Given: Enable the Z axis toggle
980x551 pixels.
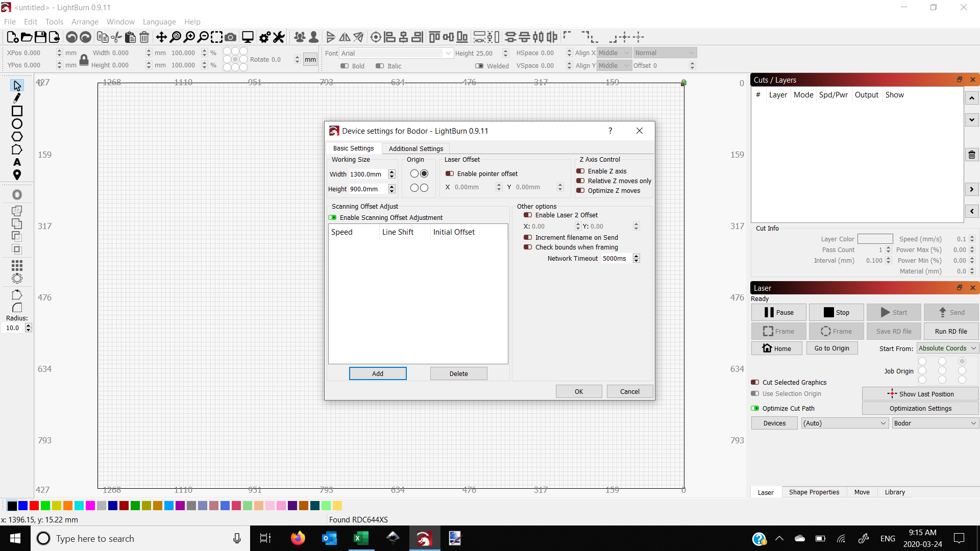Looking at the screenshot, I should (581, 171).
